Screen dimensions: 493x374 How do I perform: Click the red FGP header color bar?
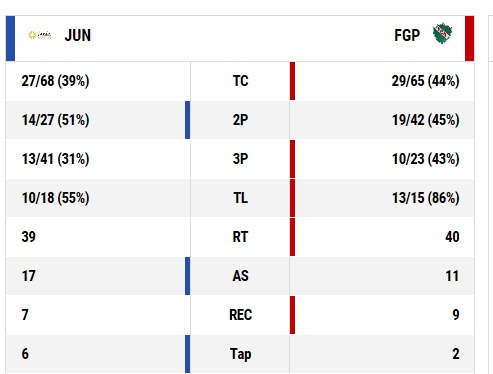point(470,38)
